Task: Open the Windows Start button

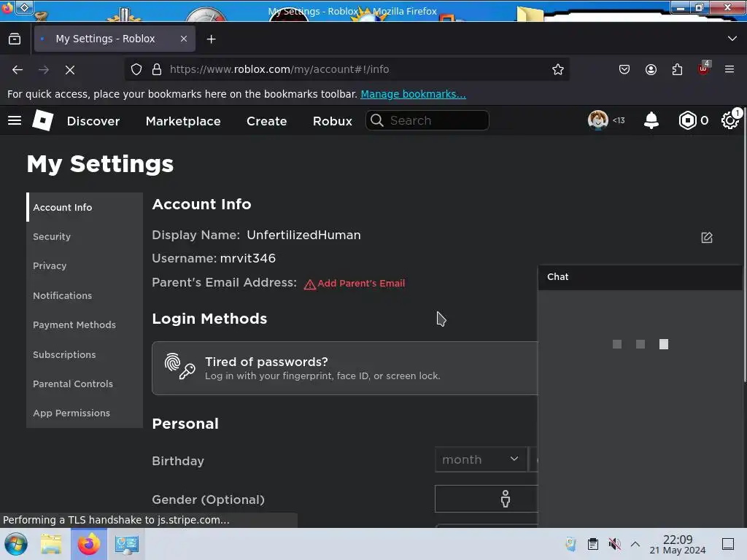Action: click(16, 544)
